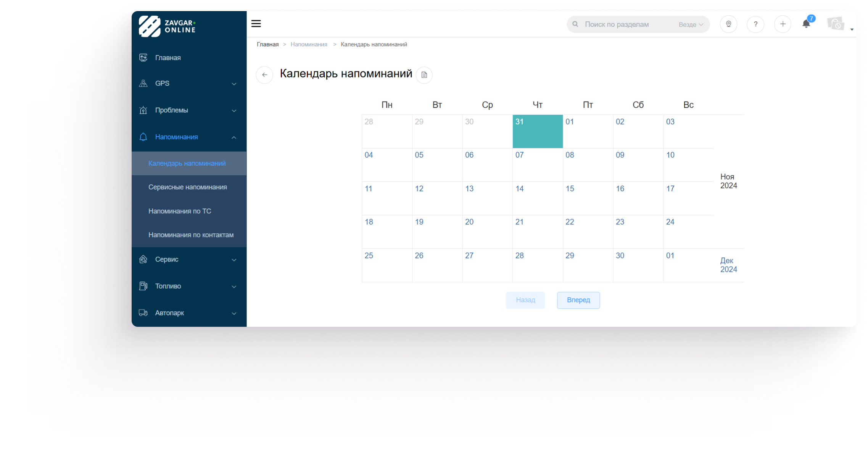Select calendar day 12
Screen dimensions: 868x465
point(437,199)
